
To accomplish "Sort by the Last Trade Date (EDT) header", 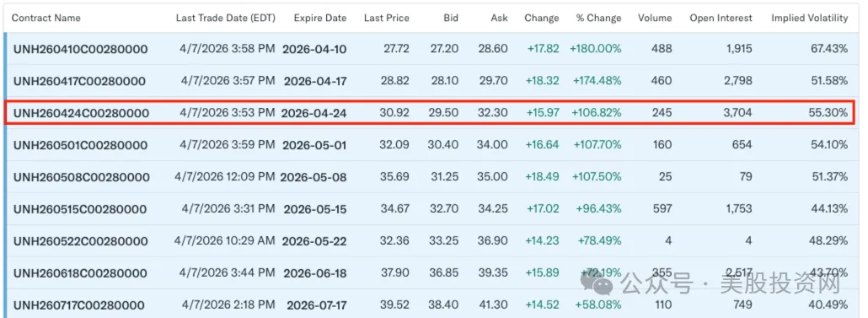I will 225,18.
